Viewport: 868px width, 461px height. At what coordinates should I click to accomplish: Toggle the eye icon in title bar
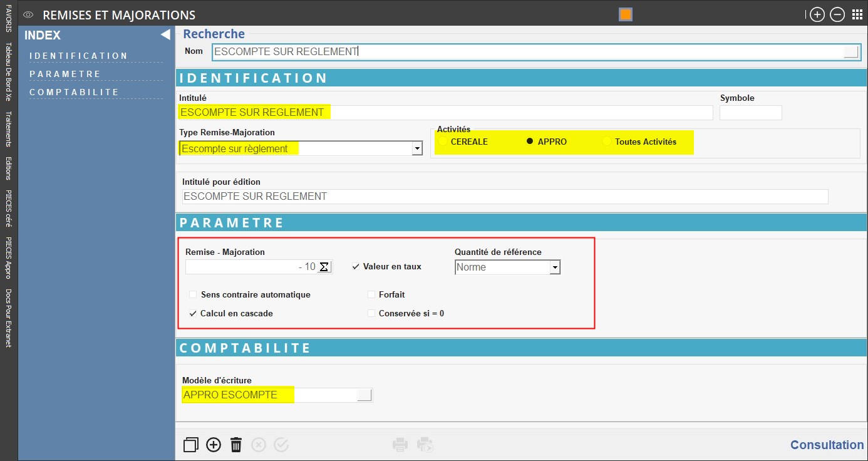pos(28,15)
